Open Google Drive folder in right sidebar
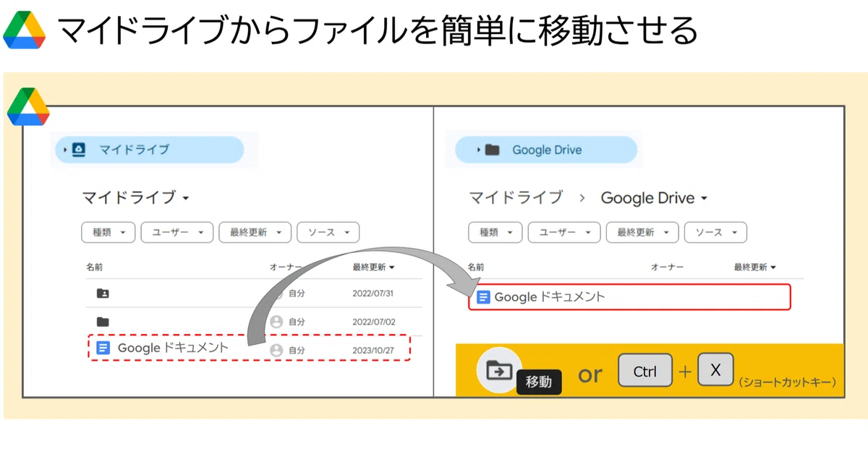This screenshot has width=868, height=454. click(546, 150)
